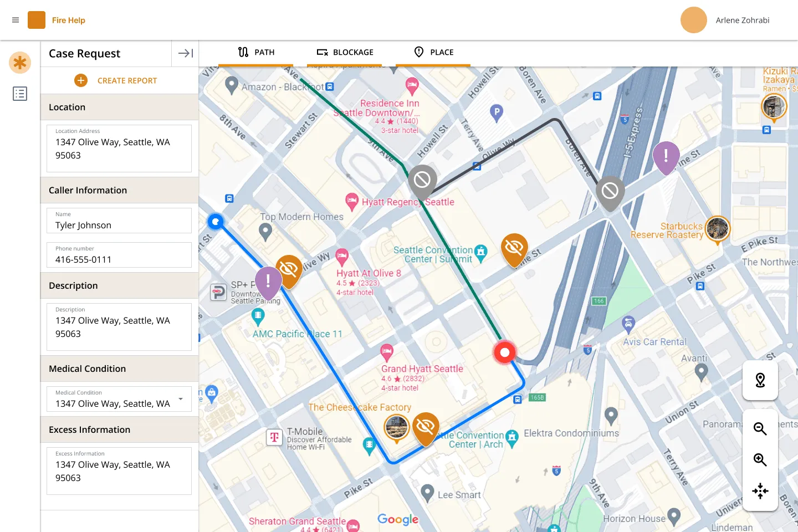This screenshot has width=798, height=532.
Task: Switch to the PATH tab
Action: click(255, 52)
